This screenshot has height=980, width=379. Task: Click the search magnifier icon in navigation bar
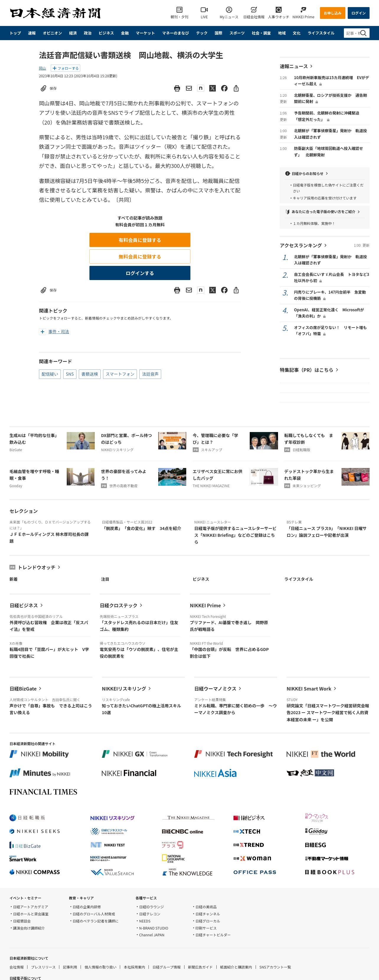pyautogui.click(x=363, y=33)
